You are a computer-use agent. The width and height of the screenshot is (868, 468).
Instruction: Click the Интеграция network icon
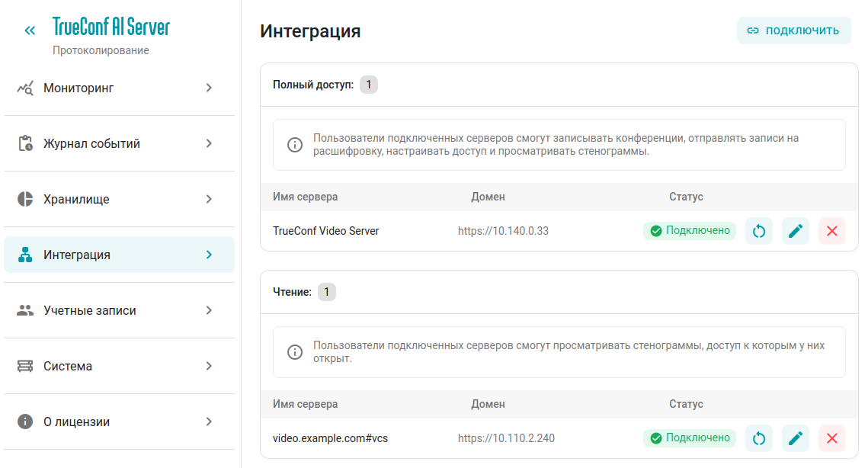[x=25, y=255]
